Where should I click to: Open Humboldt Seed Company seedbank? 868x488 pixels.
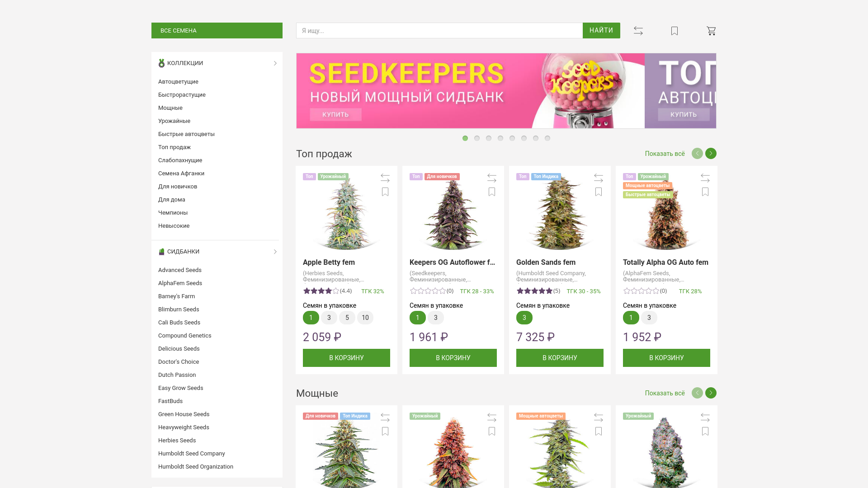point(192,454)
